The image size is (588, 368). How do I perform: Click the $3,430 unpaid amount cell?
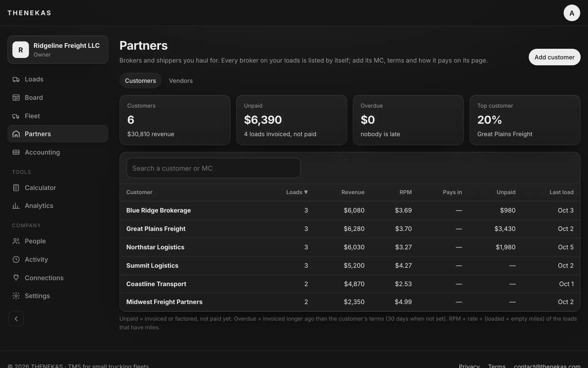coord(505,229)
